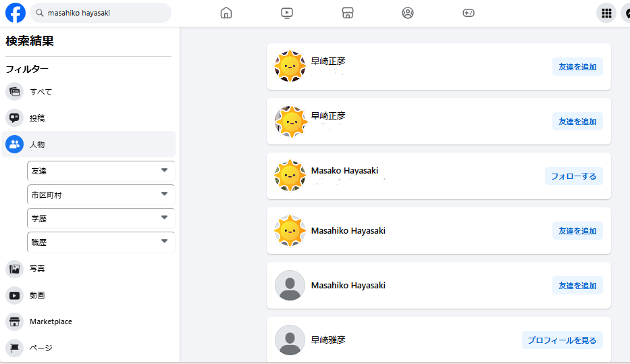Open second 早崎正彦 profile picture
Screen dimensions: 630x364
point(290,121)
